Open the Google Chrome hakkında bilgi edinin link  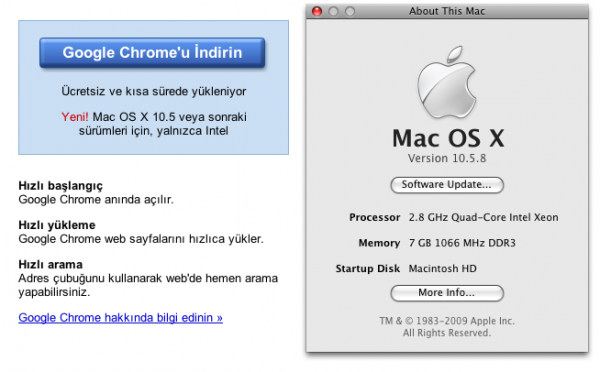pos(121,318)
